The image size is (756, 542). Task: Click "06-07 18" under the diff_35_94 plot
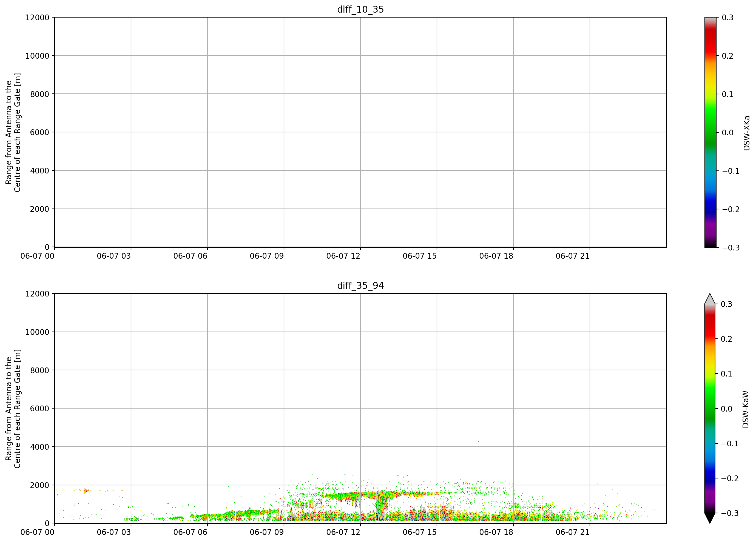[496, 532]
